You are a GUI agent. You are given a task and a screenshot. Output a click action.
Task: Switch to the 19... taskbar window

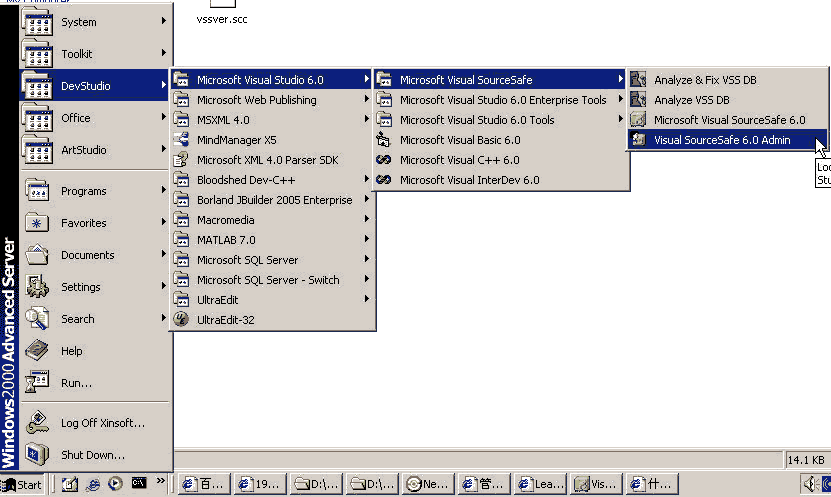tap(260, 484)
